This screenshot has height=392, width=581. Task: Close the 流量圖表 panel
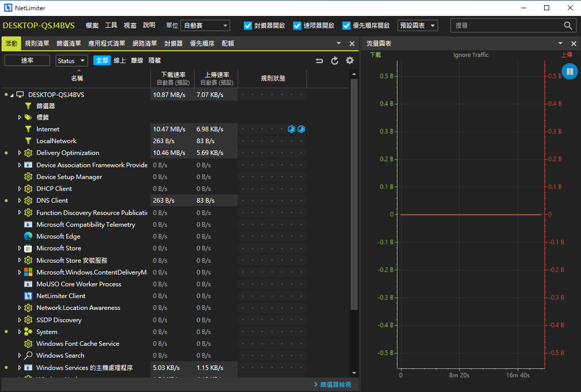coord(574,43)
